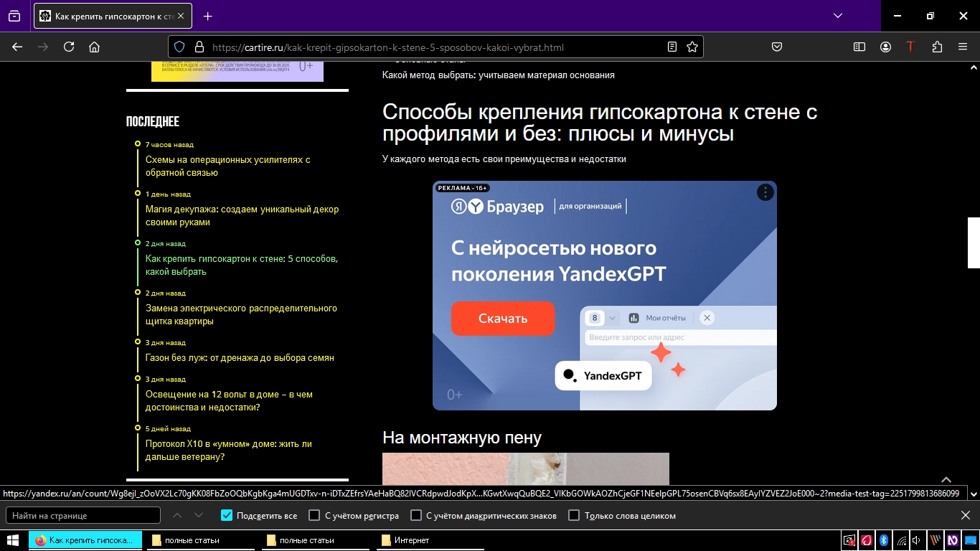Open tracking protection shield icon
980x551 pixels.
179,47
